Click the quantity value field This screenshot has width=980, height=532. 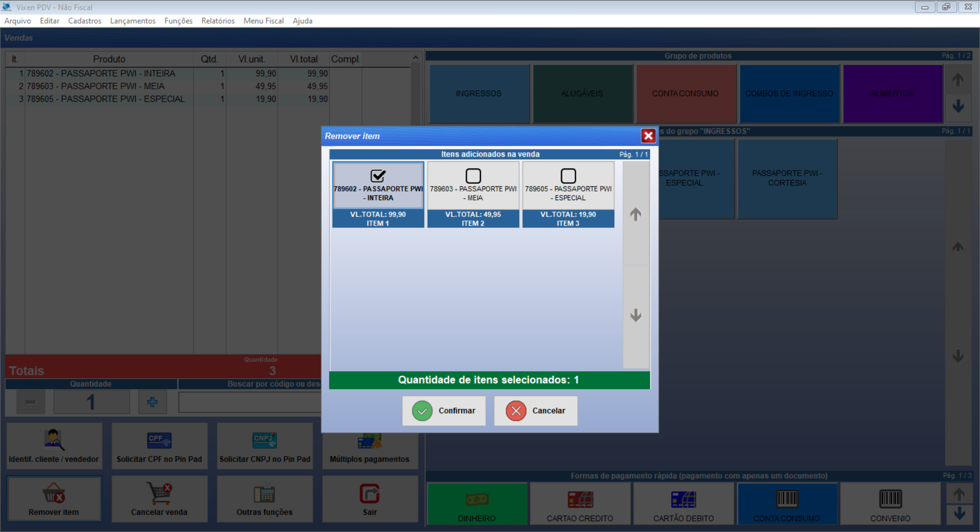coord(91,402)
